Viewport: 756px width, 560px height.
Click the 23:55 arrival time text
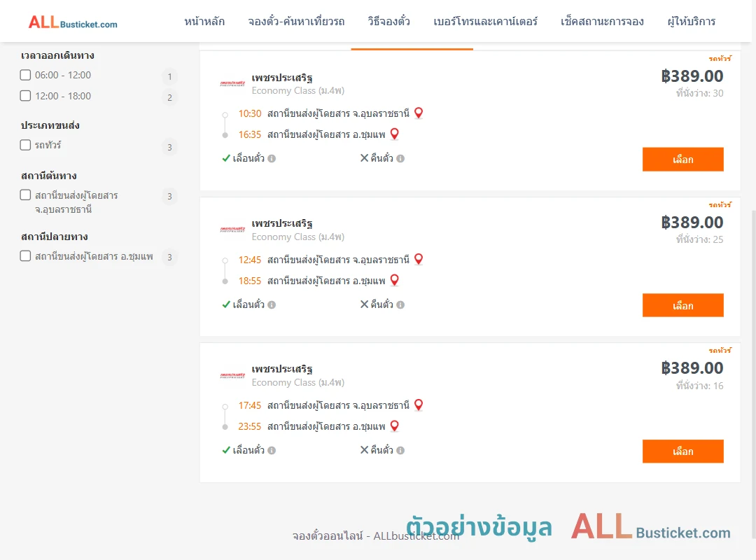(250, 426)
